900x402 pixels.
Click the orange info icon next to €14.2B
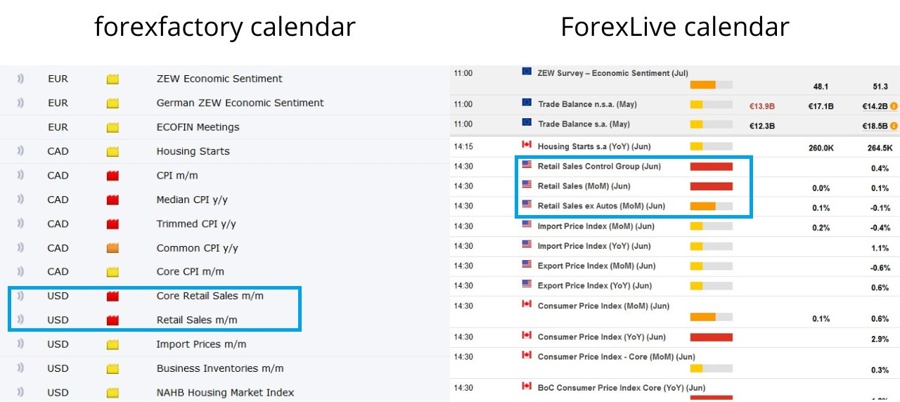(x=894, y=105)
